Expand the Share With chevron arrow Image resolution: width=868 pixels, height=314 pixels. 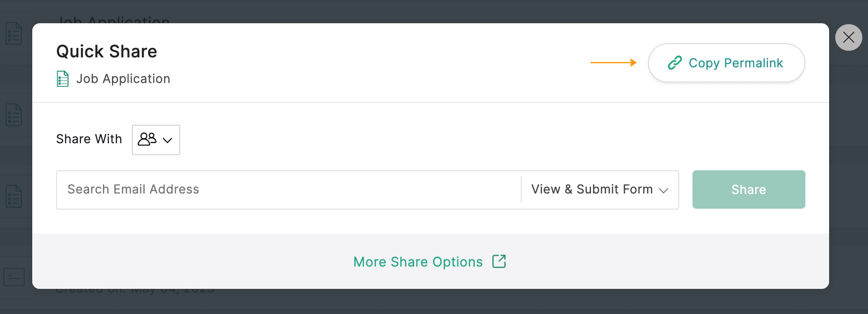167,140
